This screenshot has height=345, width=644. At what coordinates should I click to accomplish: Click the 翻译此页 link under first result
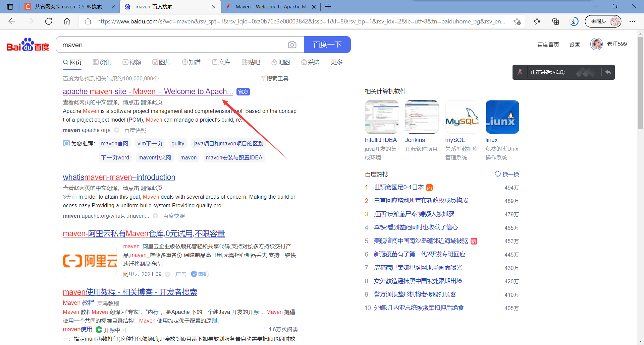tap(152, 102)
